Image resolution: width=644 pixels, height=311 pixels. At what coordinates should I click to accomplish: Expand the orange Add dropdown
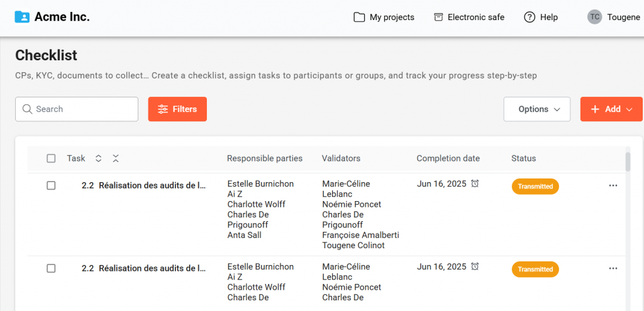coord(611,109)
